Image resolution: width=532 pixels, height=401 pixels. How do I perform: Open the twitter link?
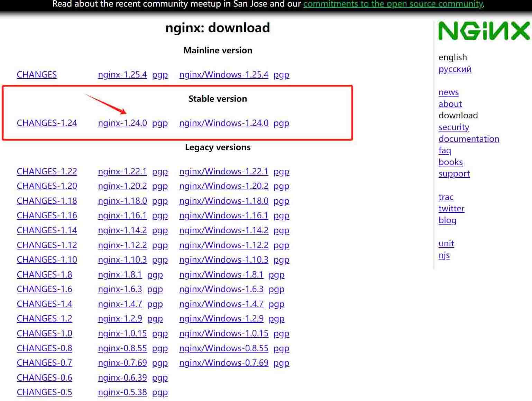[451, 209]
